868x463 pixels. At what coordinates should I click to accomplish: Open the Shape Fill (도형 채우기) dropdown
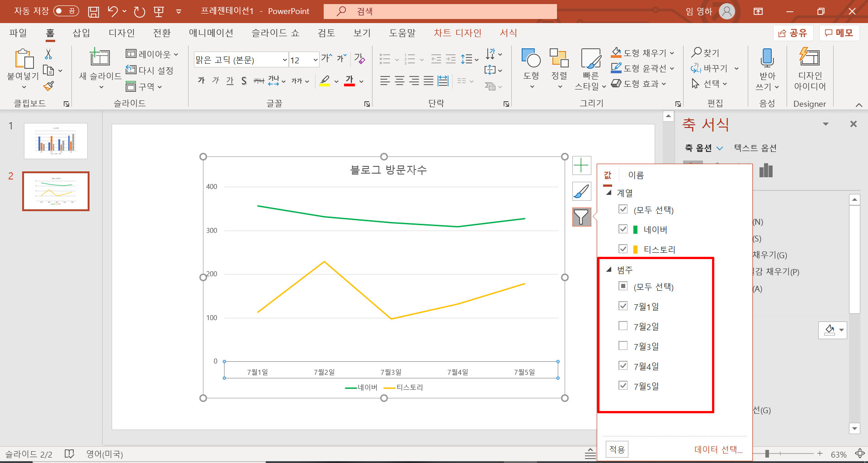pyautogui.click(x=672, y=53)
